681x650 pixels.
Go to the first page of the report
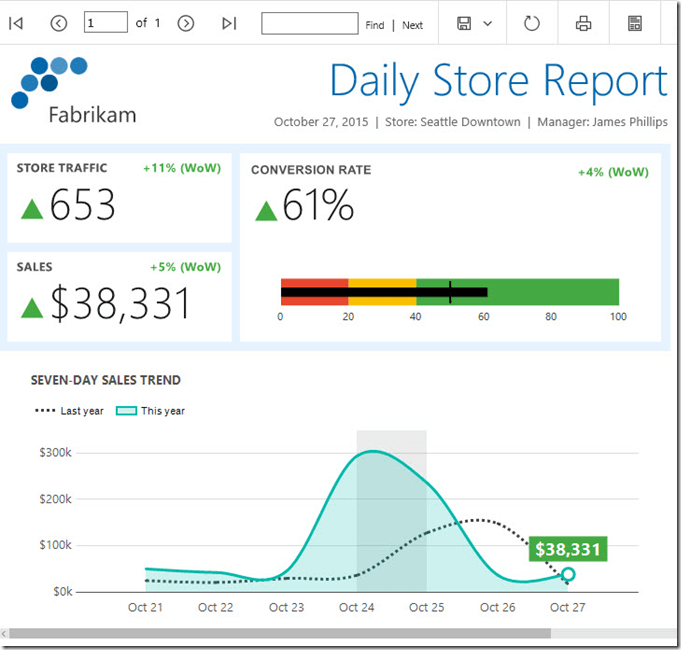click(x=16, y=23)
